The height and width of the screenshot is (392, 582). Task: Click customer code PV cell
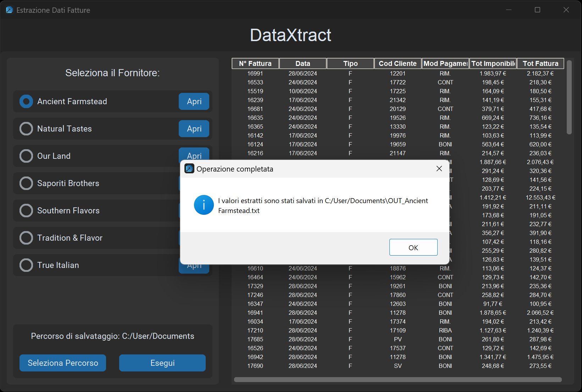(398, 339)
